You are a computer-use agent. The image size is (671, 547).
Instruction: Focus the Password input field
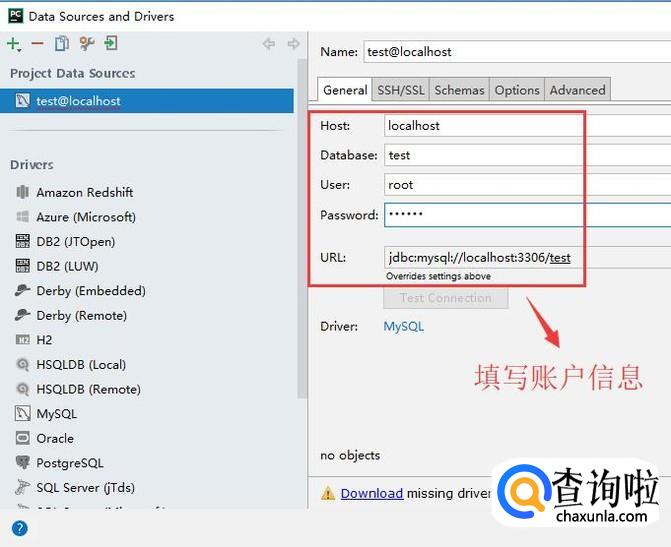(527, 214)
